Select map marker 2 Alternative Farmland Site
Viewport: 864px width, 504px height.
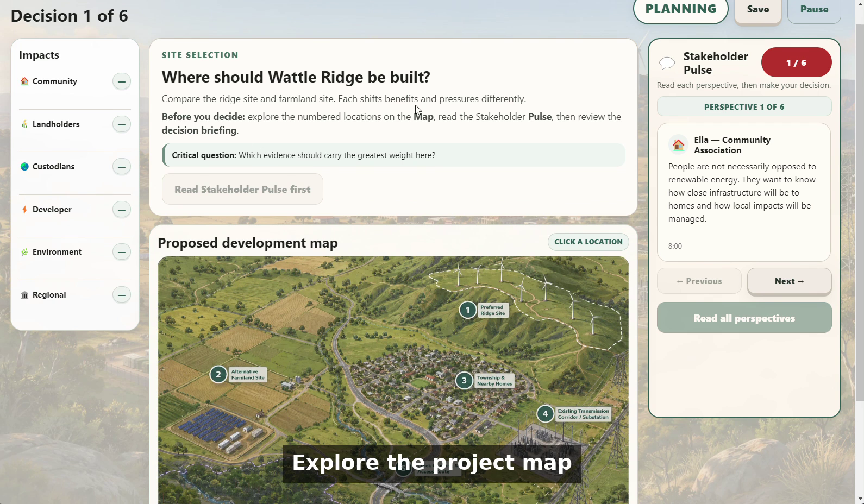coord(218,374)
